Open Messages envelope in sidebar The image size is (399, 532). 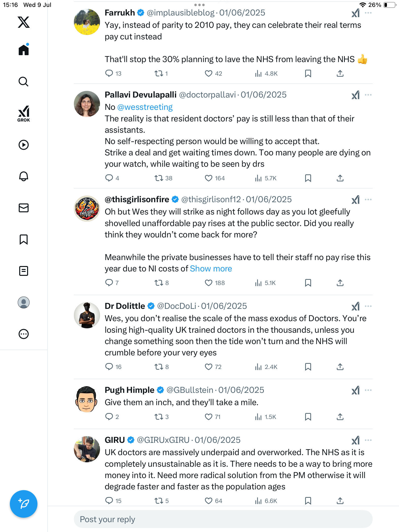(x=24, y=208)
